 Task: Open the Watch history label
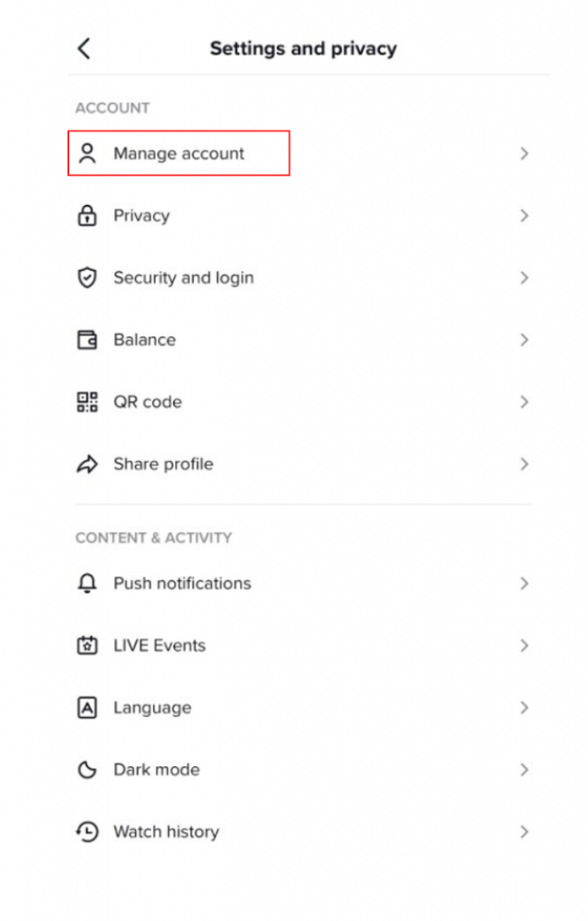[166, 832]
